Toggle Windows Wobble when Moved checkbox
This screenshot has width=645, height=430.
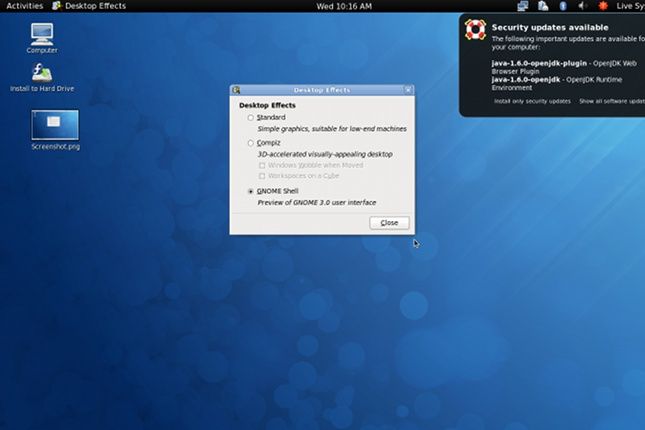click(x=262, y=165)
